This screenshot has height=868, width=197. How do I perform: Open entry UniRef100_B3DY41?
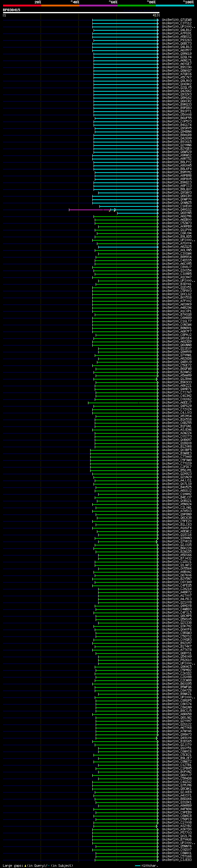(x=177, y=284)
